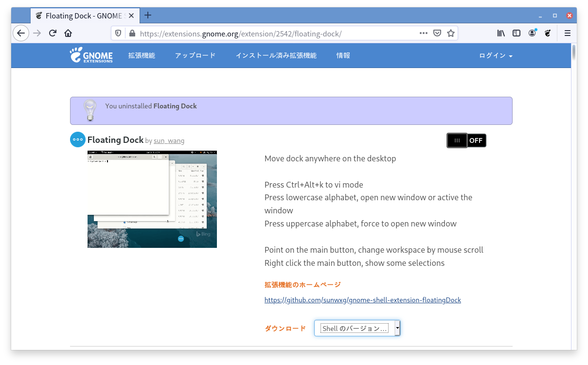Toggle the Floating Dock extension ON/OFF switch
Image resolution: width=588 pixels, height=365 pixels.
tap(466, 140)
